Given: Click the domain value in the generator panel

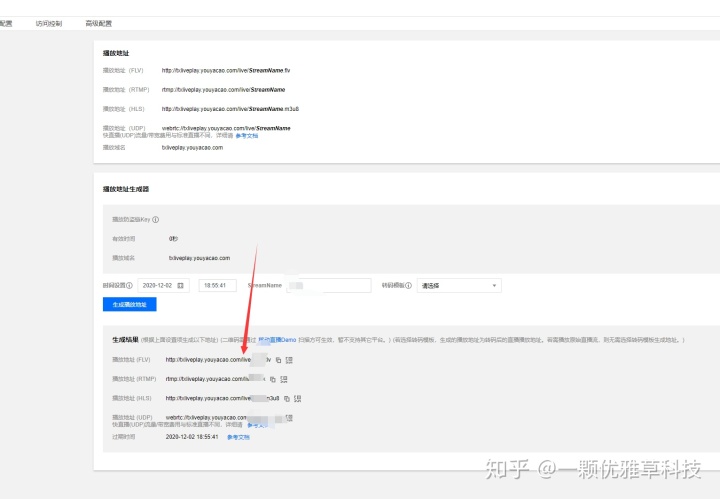Looking at the screenshot, I should click(x=199, y=258).
